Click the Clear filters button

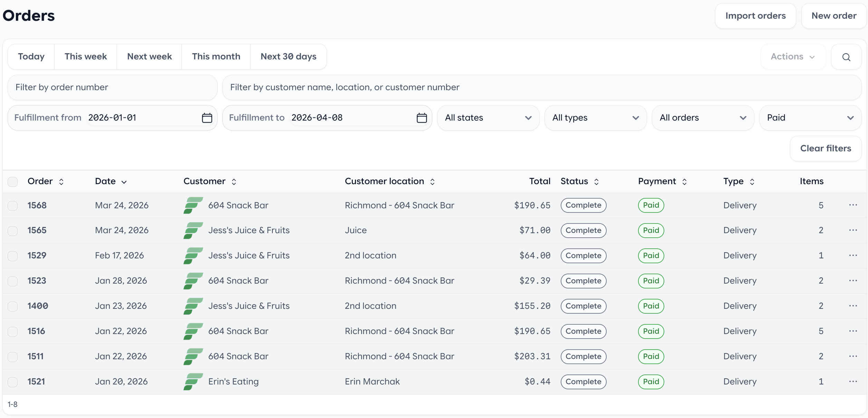[825, 149]
